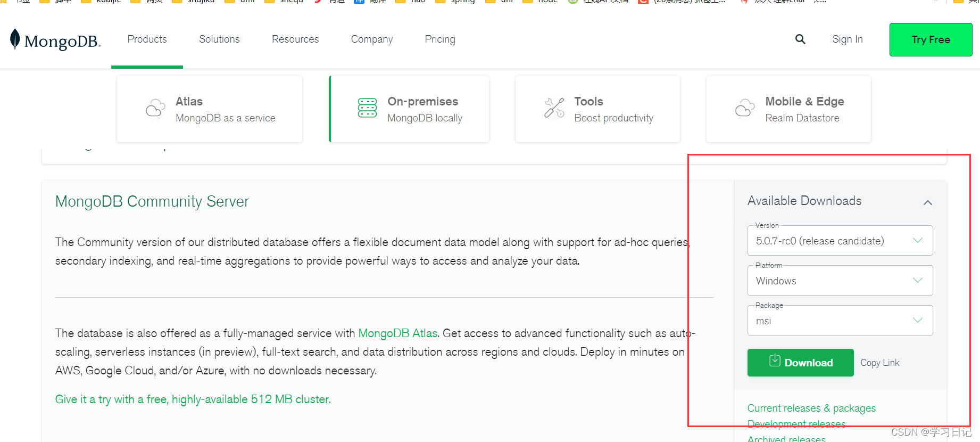Follow the MongoDB Atlas inline link
Screen dimensions: 980x442
(x=397, y=333)
